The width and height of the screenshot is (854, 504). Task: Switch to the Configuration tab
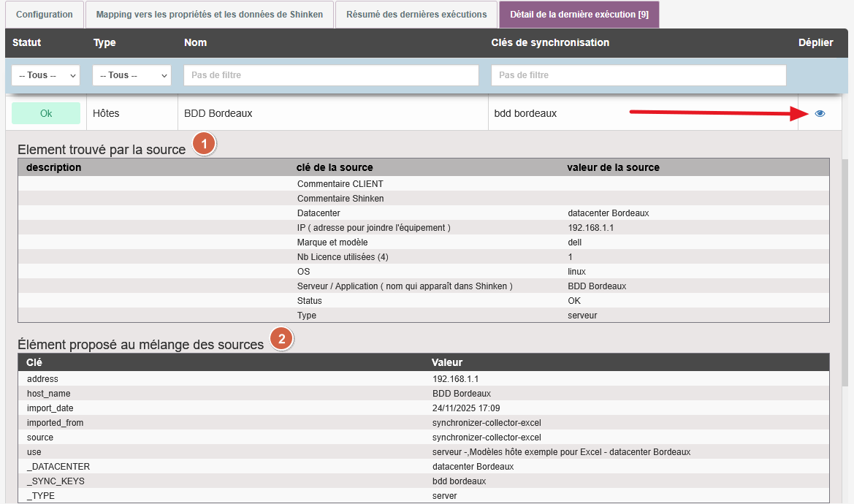[45, 15]
